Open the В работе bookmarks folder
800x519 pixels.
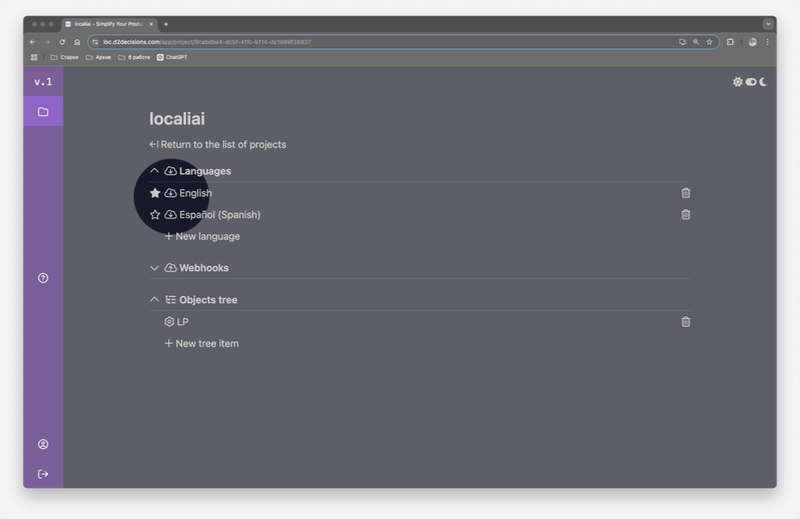[x=134, y=57]
